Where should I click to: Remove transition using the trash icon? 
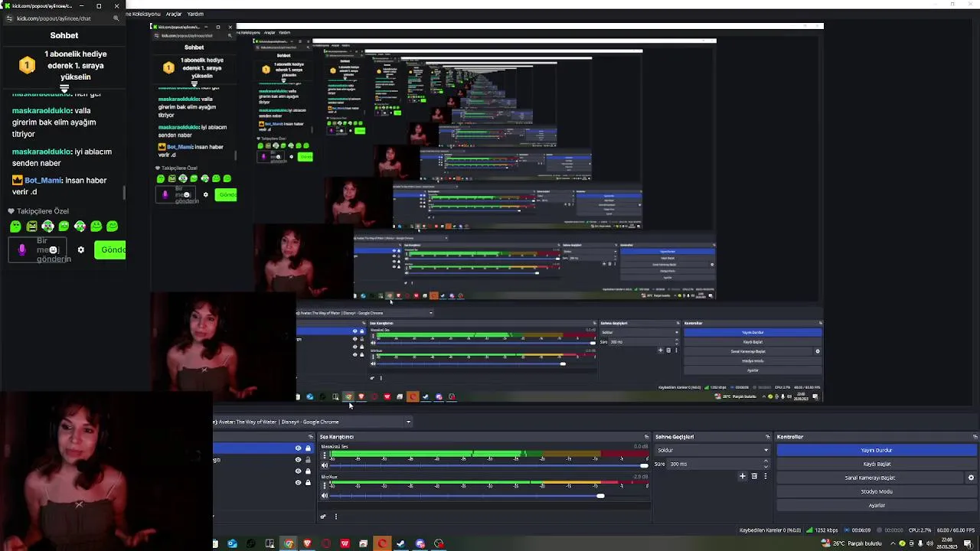click(x=754, y=476)
